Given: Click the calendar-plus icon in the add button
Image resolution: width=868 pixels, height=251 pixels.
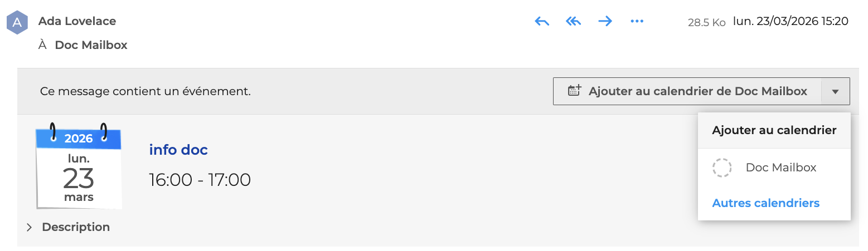Looking at the screenshot, I should (x=574, y=91).
